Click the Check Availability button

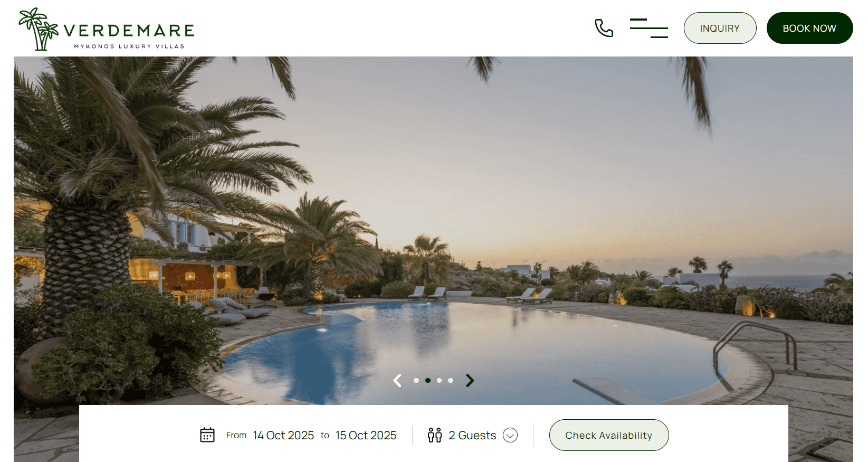[609, 435]
